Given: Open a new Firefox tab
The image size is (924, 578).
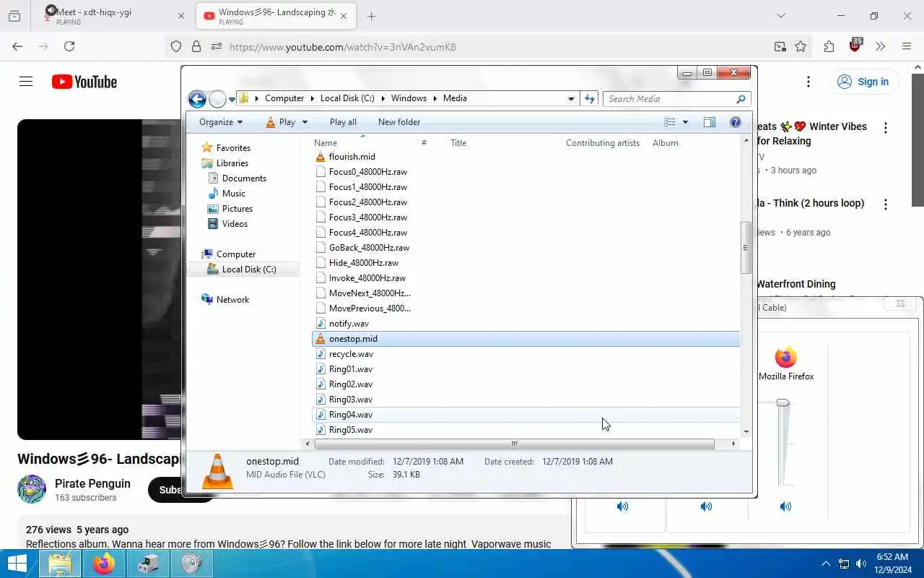Looking at the screenshot, I should [x=371, y=16].
